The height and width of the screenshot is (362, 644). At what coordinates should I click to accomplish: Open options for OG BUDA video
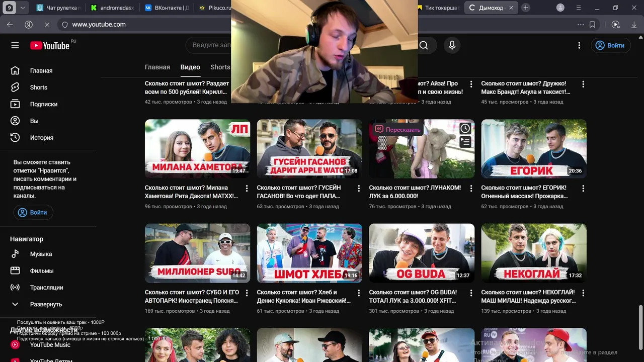[471, 293]
